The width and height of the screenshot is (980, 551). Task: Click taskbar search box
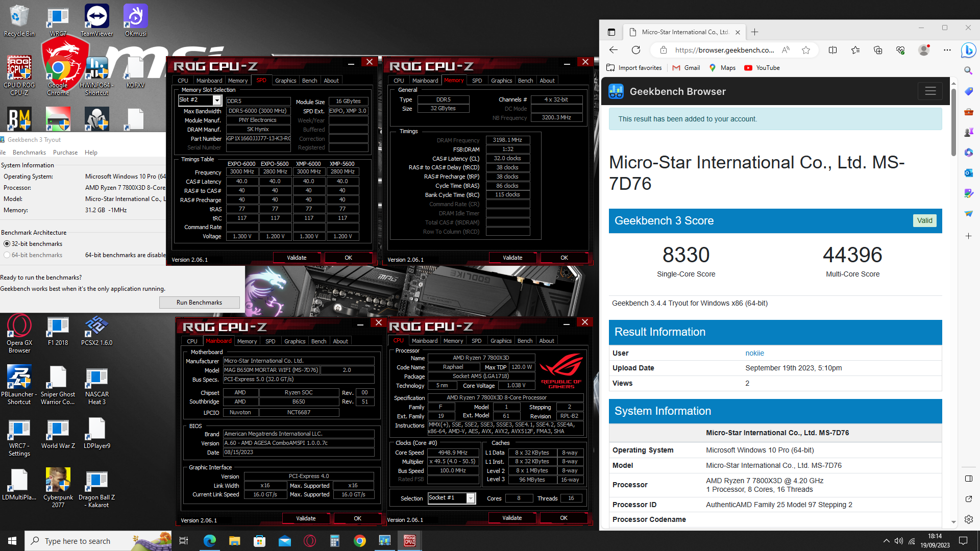tap(99, 541)
